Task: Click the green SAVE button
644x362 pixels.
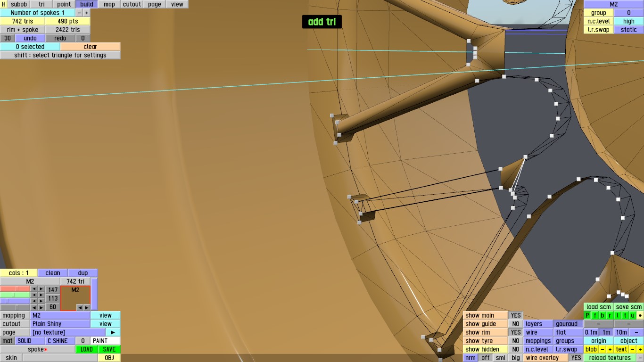Action: [x=109, y=349]
